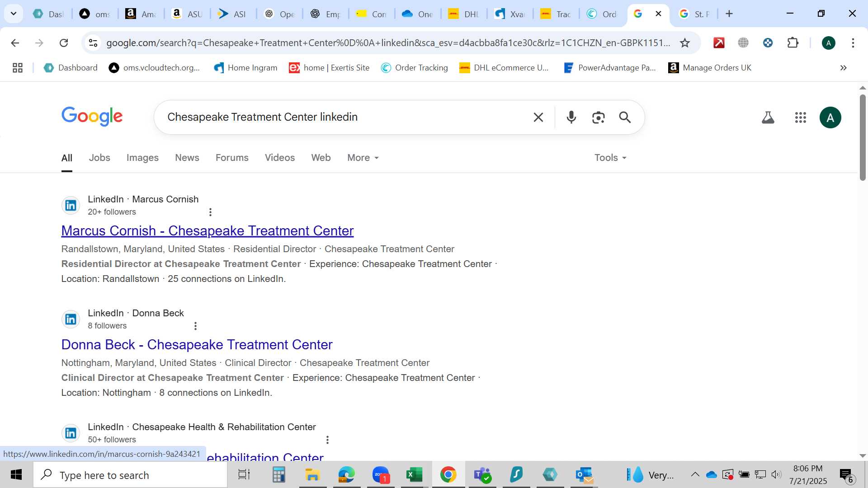Viewport: 868px width, 488px height.
Task: Open the Google apps grid
Action: pos(801,117)
